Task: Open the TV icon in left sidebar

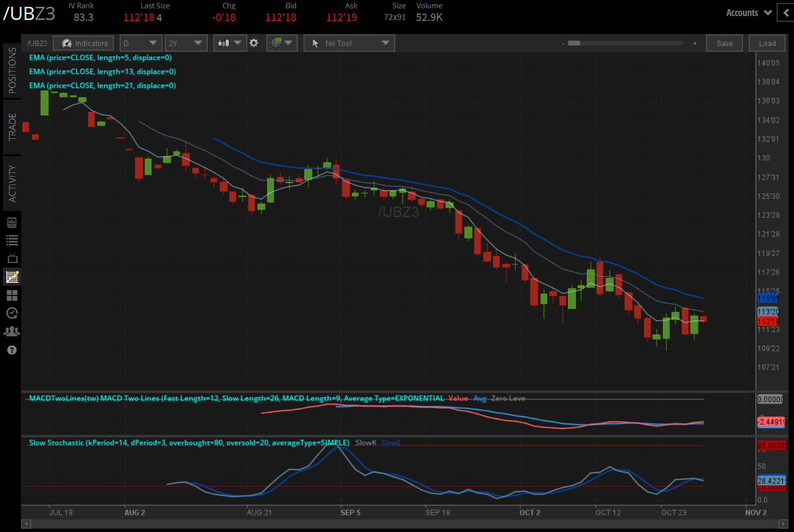Action: click(12, 258)
